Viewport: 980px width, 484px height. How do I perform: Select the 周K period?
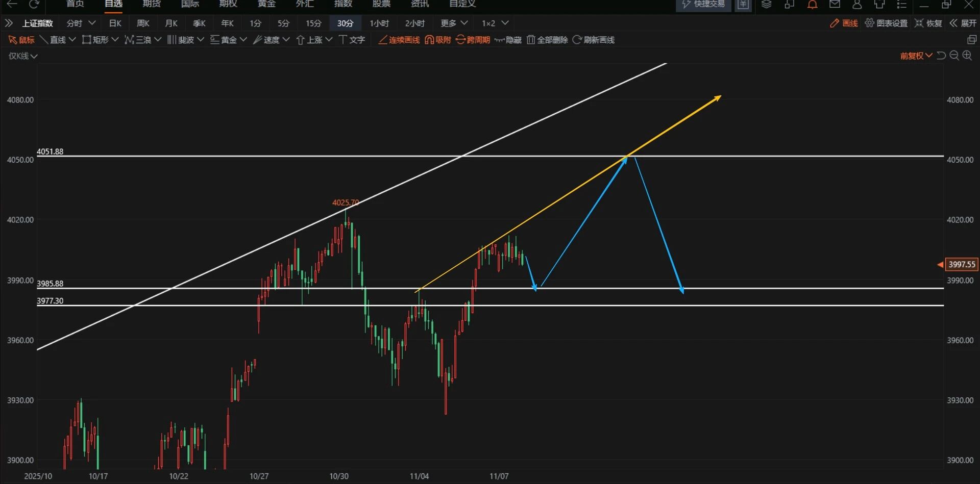click(143, 23)
